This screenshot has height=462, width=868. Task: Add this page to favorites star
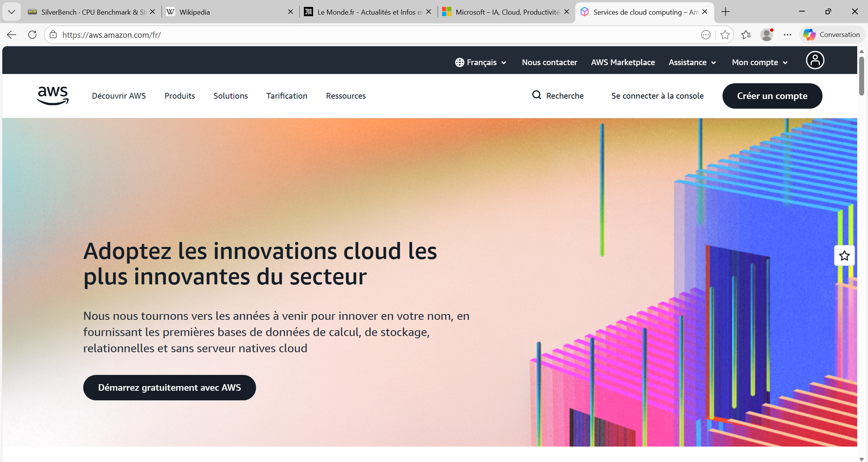(x=725, y=35)
